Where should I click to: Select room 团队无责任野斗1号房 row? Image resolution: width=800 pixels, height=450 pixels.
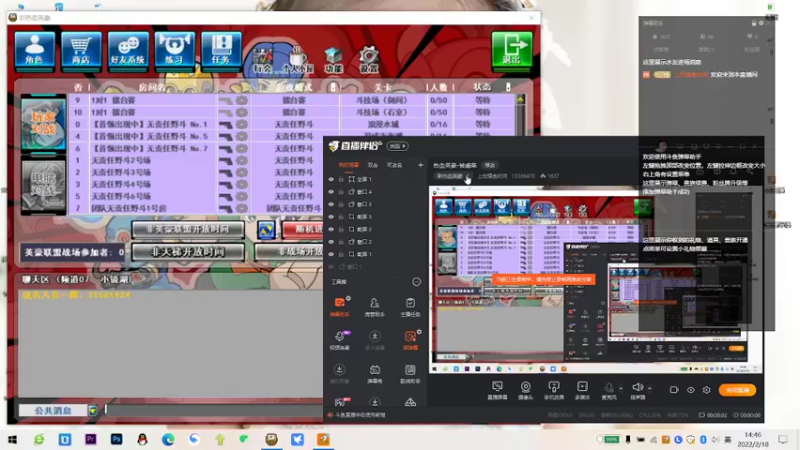[x=196, y=208]
